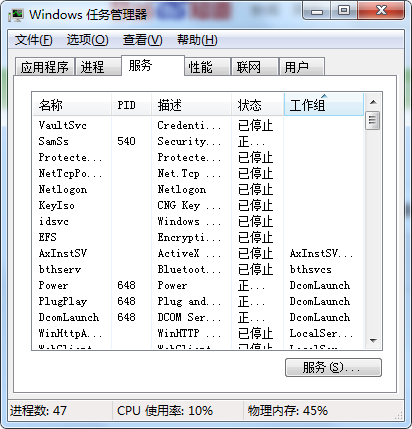The height and width of the screenshot is (429, 412).
Task: Click the Bluetoot... description cell
Action: pos(189,269)
